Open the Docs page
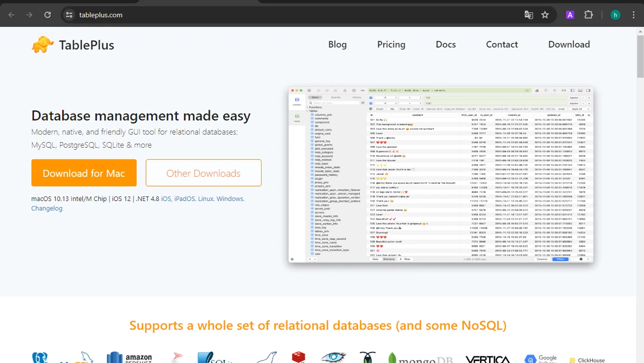644x363 pixels. [446, 44]
